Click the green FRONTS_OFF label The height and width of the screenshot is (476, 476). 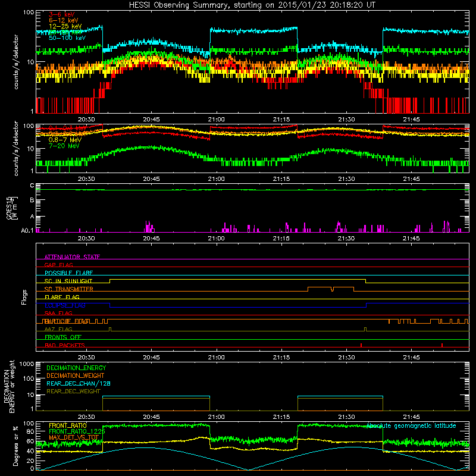[x=63, y=337]
